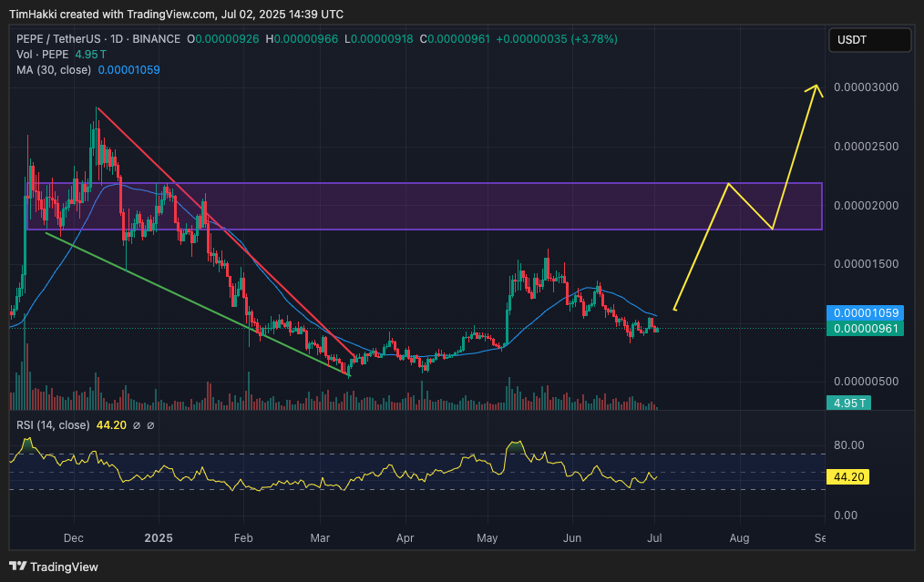
Task: Click the TradingView logo in the bottom corner
Action: 54,567
